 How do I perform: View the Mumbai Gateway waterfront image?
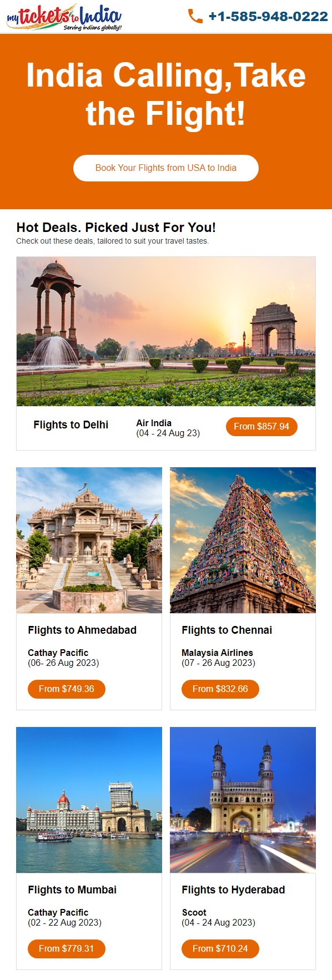(x=89, y=800)
